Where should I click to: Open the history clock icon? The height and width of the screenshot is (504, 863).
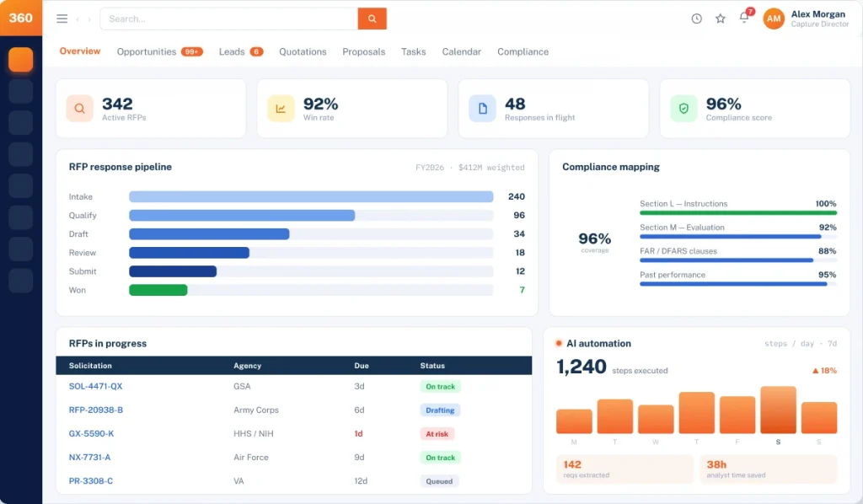point(696,19)
